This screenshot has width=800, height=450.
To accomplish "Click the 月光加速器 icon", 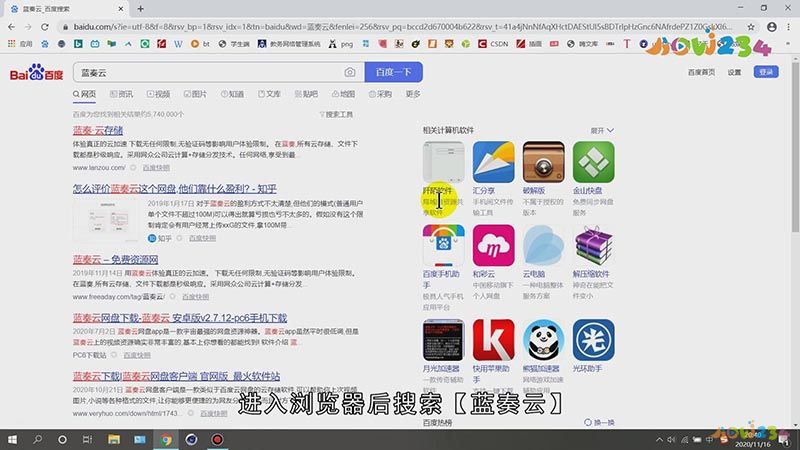I will pos(443,340).
